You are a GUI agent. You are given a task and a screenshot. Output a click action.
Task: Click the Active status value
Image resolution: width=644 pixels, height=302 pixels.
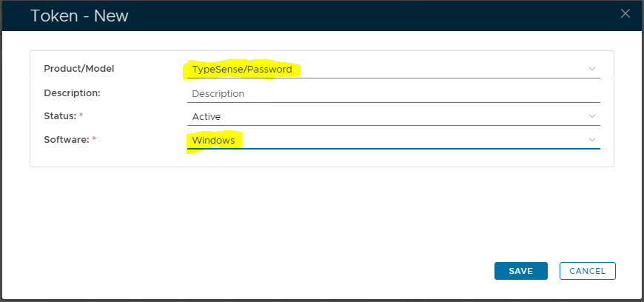[207, 116]
